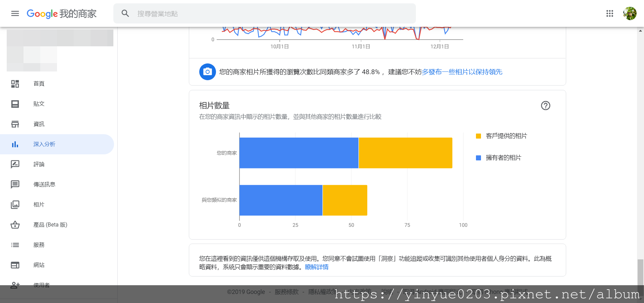This screenshot has width=644, height=303.
Task: Click the 服務 list icon
Action: click(x=15, y=245)
